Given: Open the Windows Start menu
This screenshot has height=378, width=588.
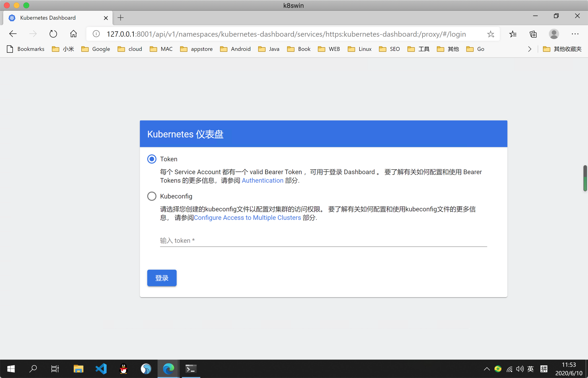Looking at the screenshot, I should (x=11, y=369).
